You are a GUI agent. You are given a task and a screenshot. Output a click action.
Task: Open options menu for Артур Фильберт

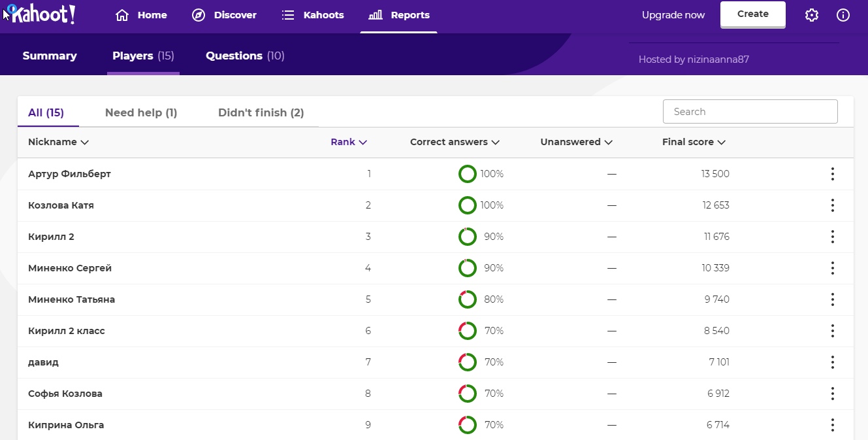click(x=832, y=174)
